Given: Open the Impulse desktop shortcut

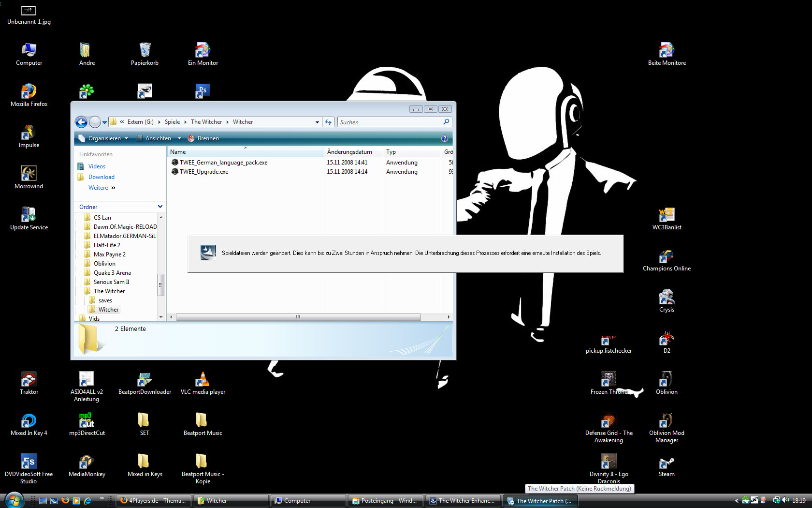Looking at the screenshot, I should (x=29, y=136).
